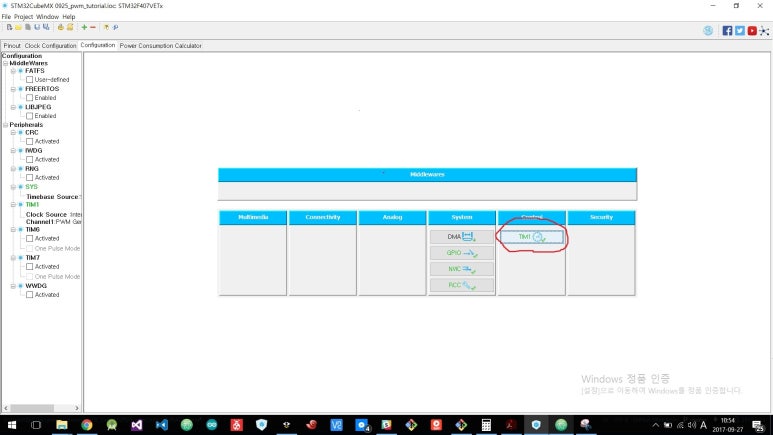The width and height of the screenshot is (773, 435).
Task: Open Windows Start menu
Action: [11, 425]
